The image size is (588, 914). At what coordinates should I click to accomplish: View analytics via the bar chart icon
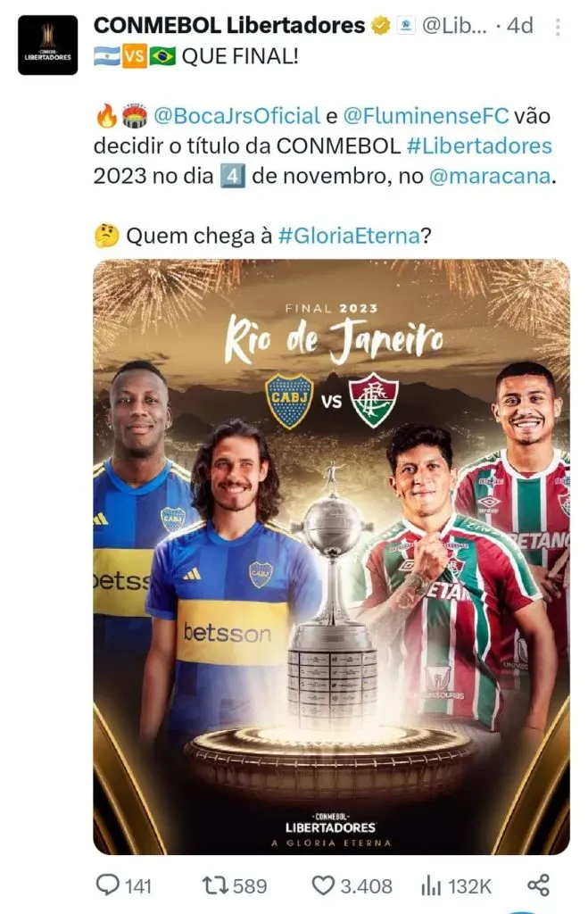[x=431, y=886]
